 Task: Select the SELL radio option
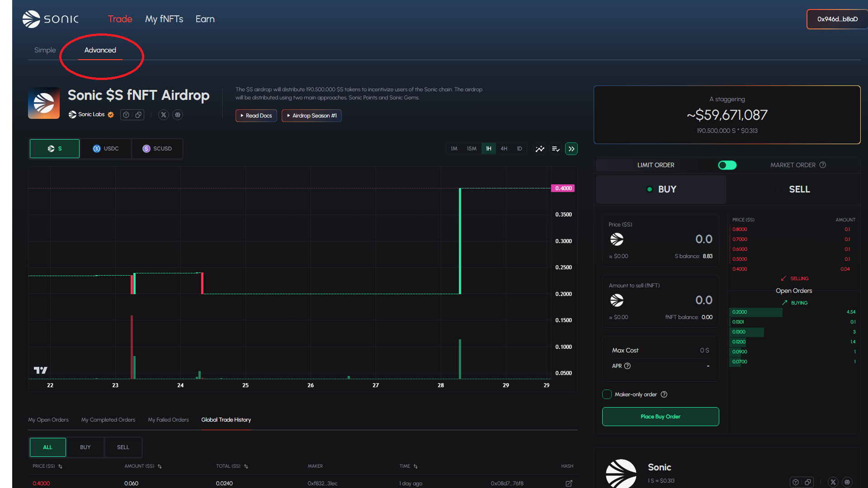tap(780, 189)
